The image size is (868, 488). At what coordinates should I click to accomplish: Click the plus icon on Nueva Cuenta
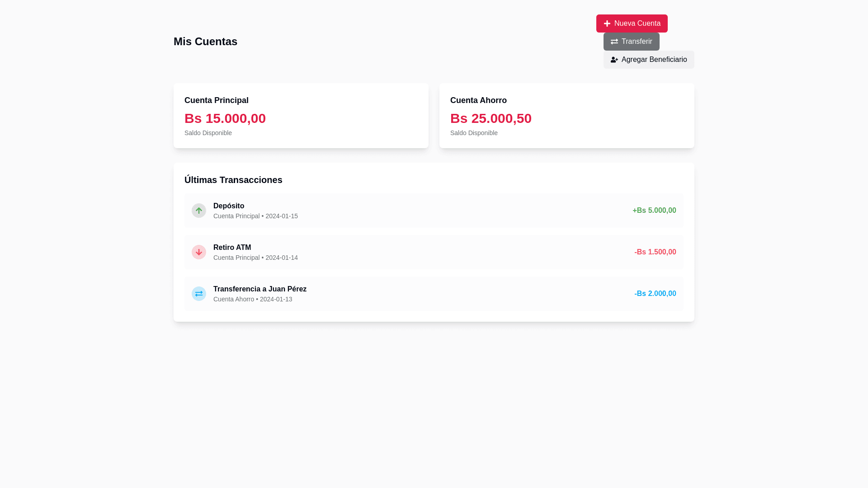tap(607, 23)
